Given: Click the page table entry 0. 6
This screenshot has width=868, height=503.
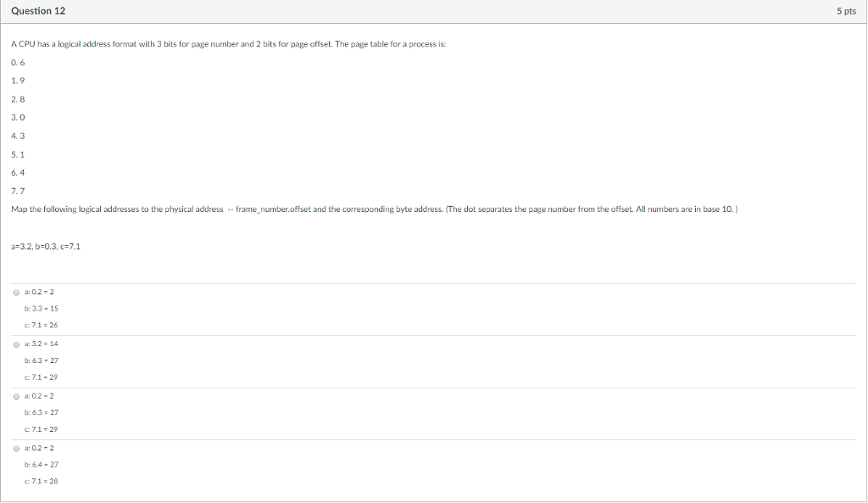Looking at the screenshot, I should [18, 63].
